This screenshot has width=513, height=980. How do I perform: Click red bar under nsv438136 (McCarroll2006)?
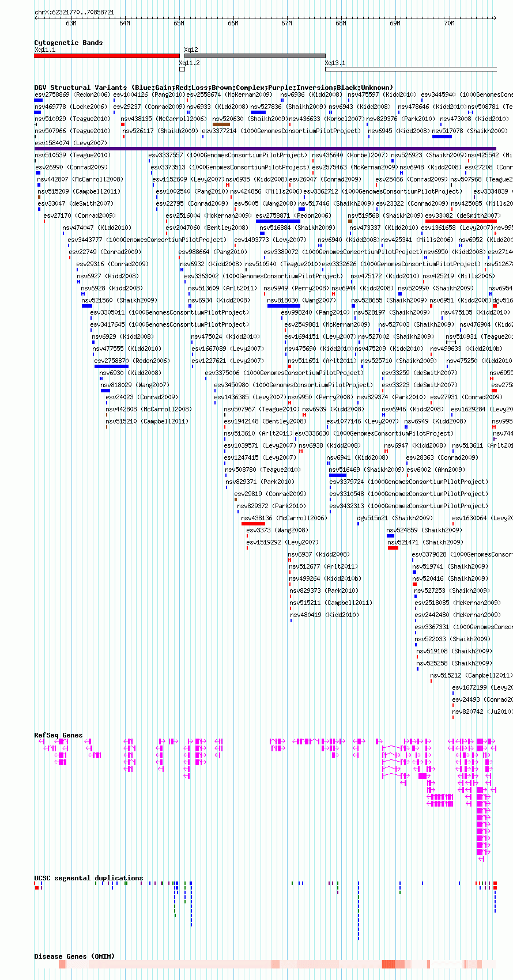coord(253,524)
